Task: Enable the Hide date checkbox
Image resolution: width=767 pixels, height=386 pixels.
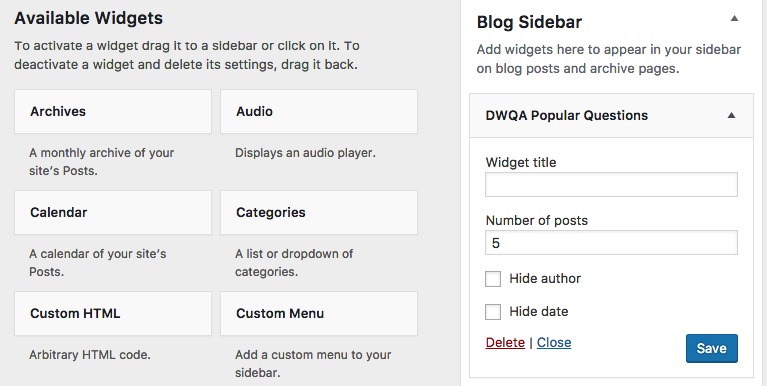Action: click(493, 312)
